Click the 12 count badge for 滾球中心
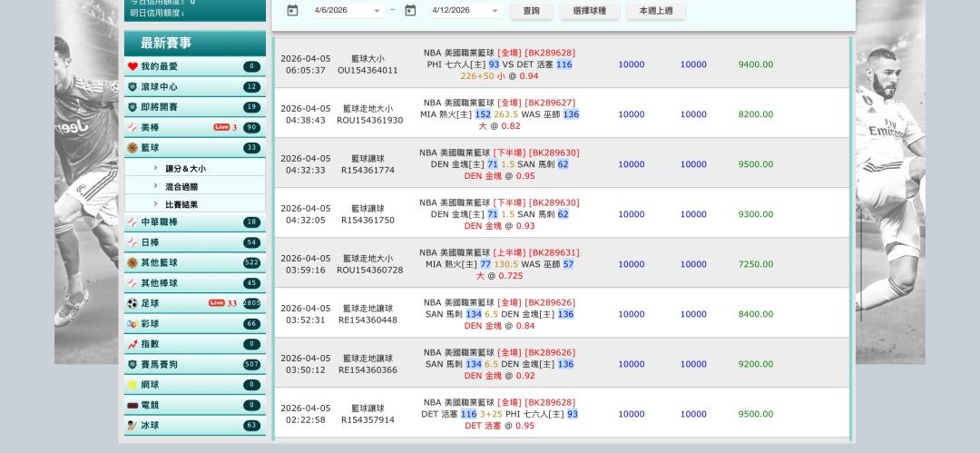The width and height of the screenshot is (980, 453). coord(252,87)
